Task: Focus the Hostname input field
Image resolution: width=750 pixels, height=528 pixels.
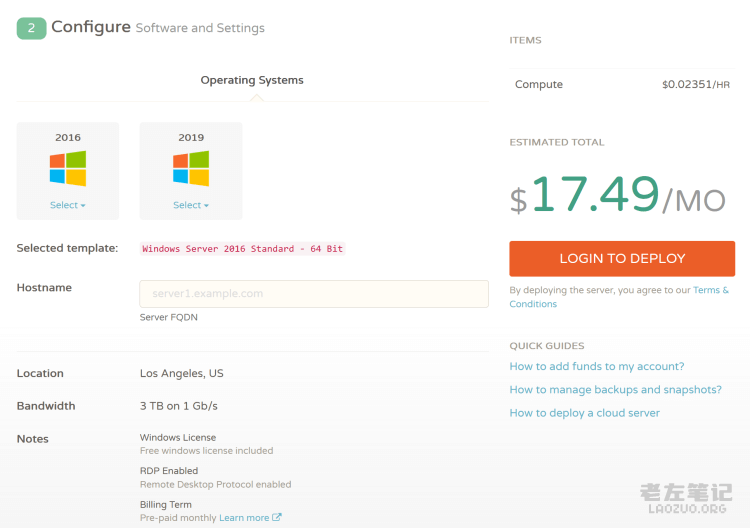Action: point(313,294)
